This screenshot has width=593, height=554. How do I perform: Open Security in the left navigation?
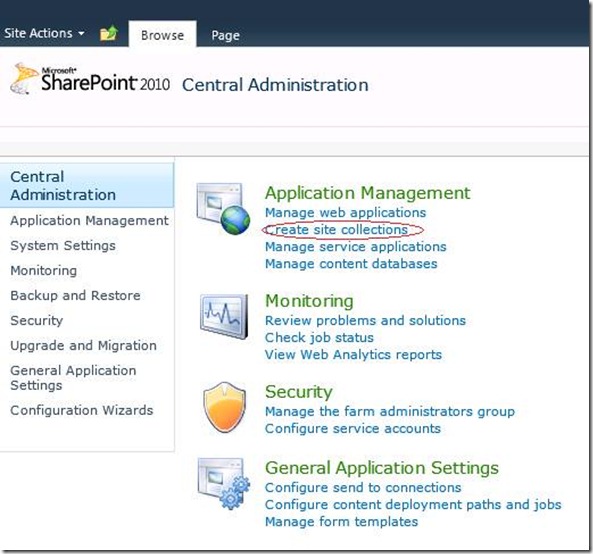tap(37, 320)
